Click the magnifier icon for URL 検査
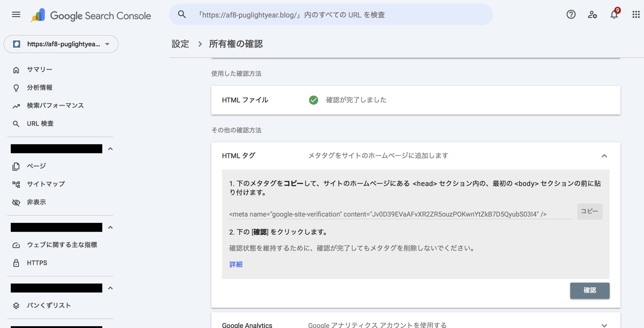The width and height of the screenshot is (644, 328). click(16, 124)
